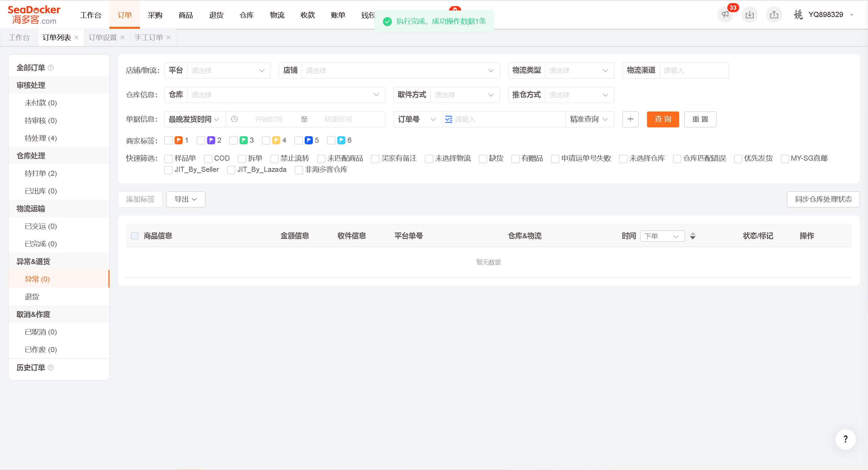Viewport: 868px width, 470px height.
Task: Open the 订单号 field type dropdown
Action: (418, 119)
